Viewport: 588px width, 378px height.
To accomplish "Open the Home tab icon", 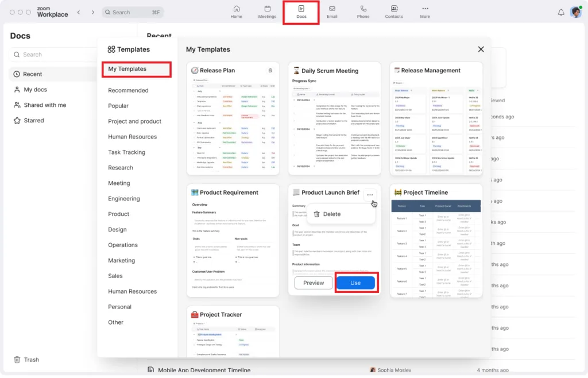I will click(237, 11).
